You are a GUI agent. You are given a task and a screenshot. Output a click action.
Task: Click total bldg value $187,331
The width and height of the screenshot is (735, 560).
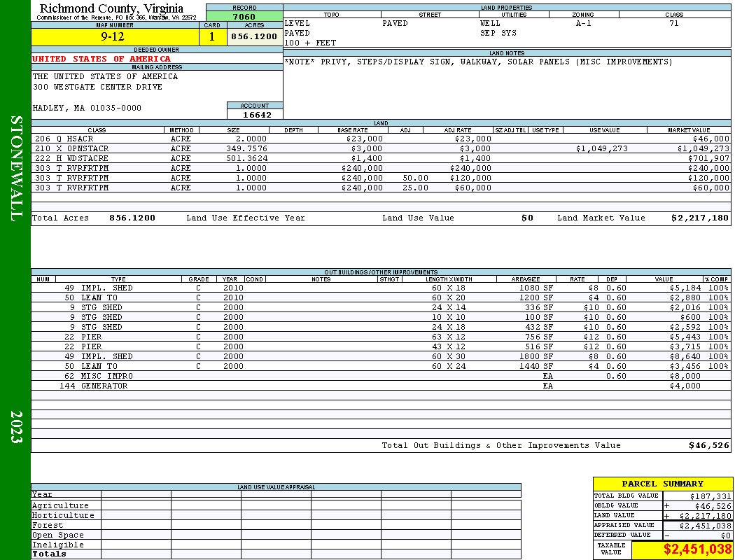pyautogui.click(x=710, y=496)
